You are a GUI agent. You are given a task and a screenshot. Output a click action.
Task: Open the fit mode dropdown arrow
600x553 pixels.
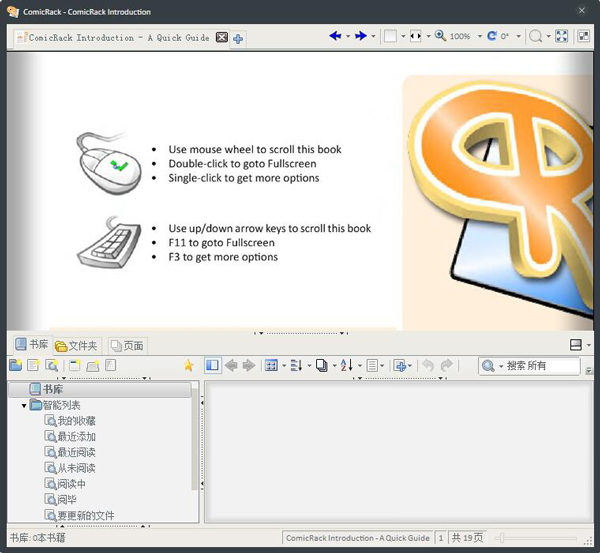point(428,36)
